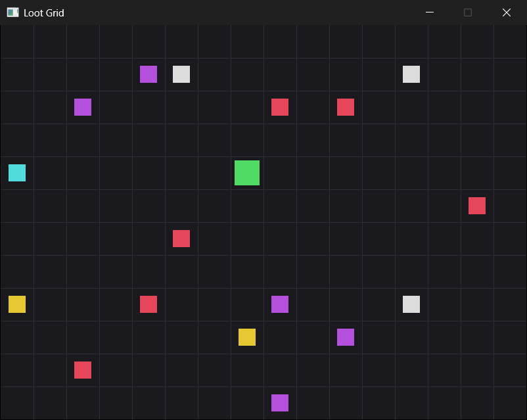Collect the white square in the lower right area
The image size is (527, 420).
[411, 304]
